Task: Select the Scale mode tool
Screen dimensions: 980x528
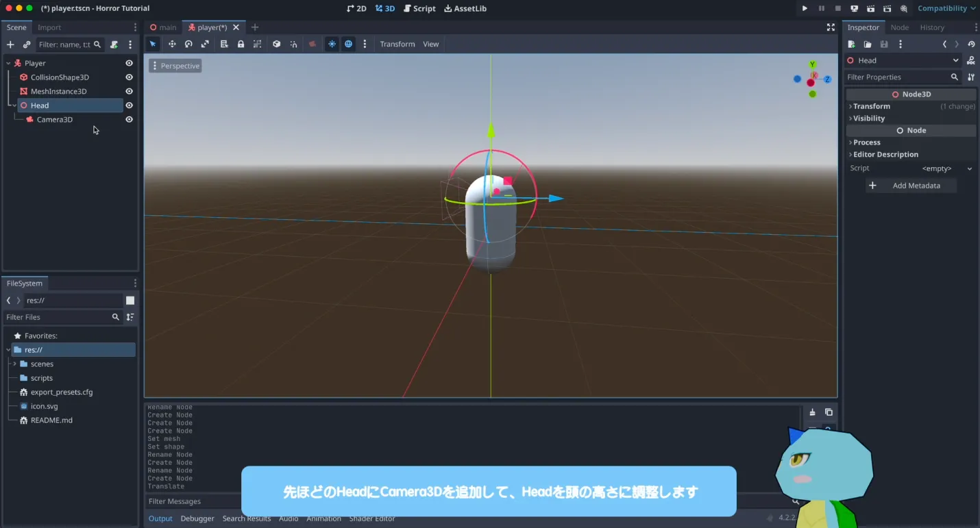Action: click(x=205, y=44)
